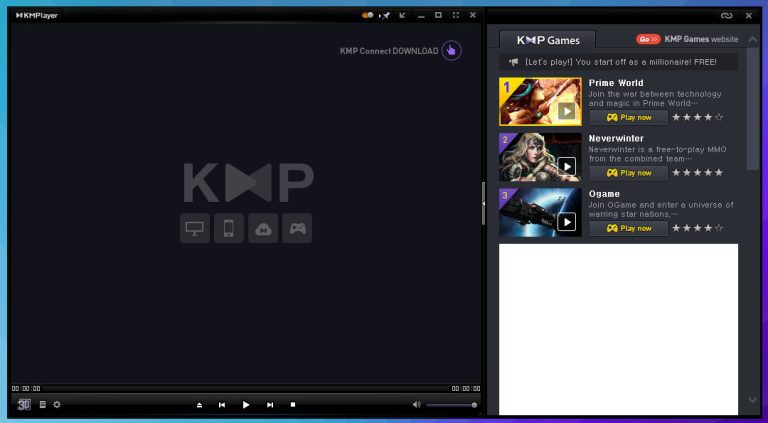Click the Prime World description text
Screen dimensions: 768x423
tap(655, 98)
